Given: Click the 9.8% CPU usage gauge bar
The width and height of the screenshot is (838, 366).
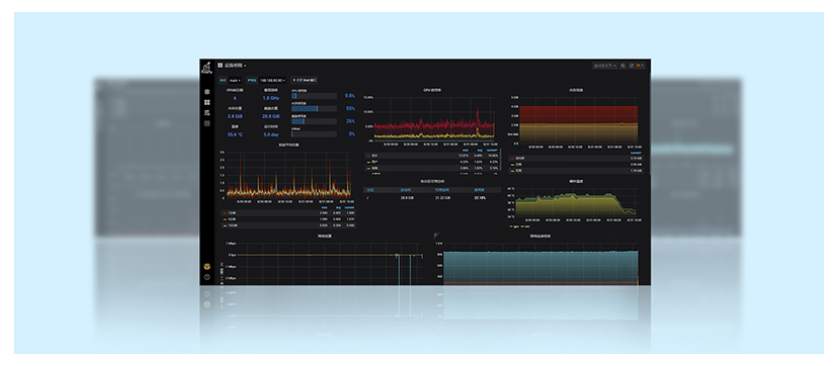Looking at the screenshot, I should point(314,96).
